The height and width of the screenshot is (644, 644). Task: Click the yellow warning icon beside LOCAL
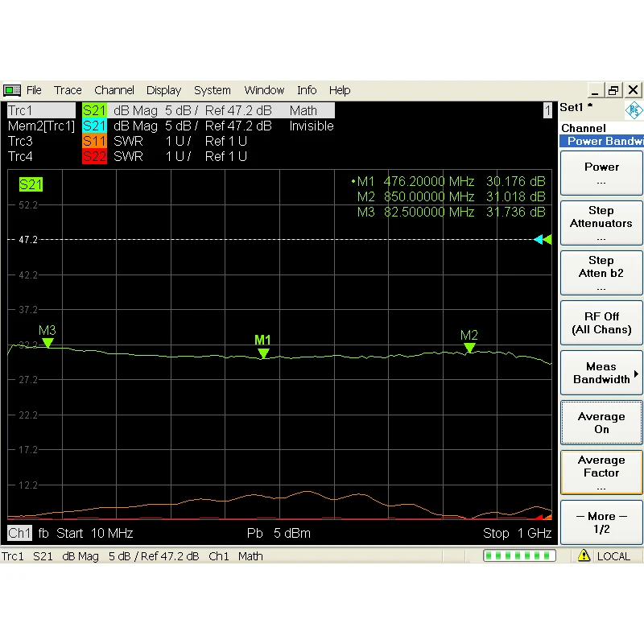(584, 556)
